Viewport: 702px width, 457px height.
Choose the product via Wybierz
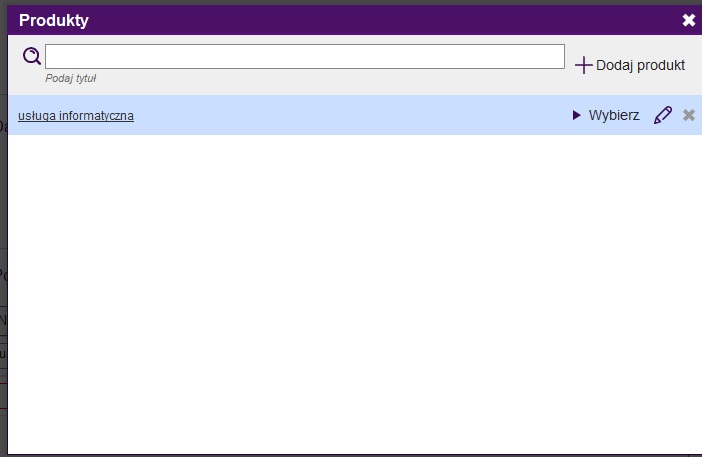(x=613, y=115)
